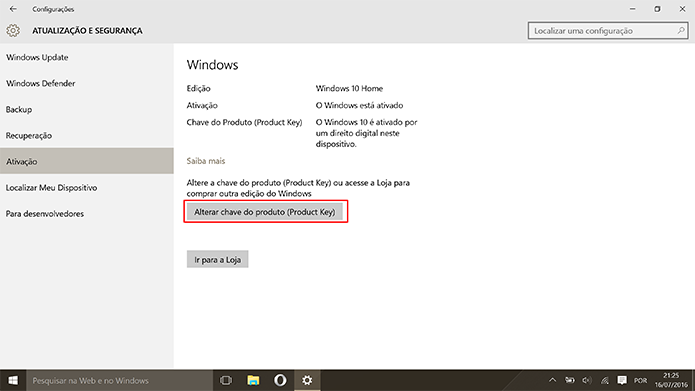This screenshot has width=695, height=391.
Task: Focus Localizar uma configuração search box
Action: [x=608, y=31]
